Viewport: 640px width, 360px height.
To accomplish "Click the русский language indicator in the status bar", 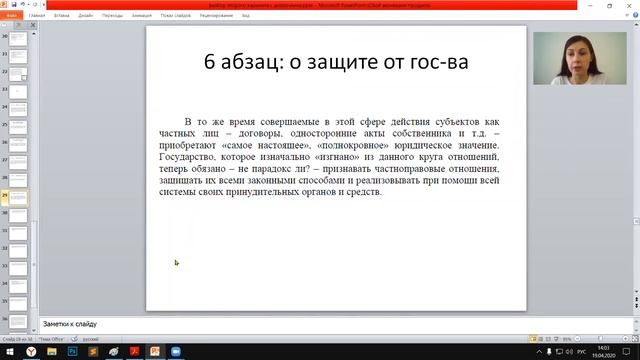I will pyautogui.click(x=90, y=339).
